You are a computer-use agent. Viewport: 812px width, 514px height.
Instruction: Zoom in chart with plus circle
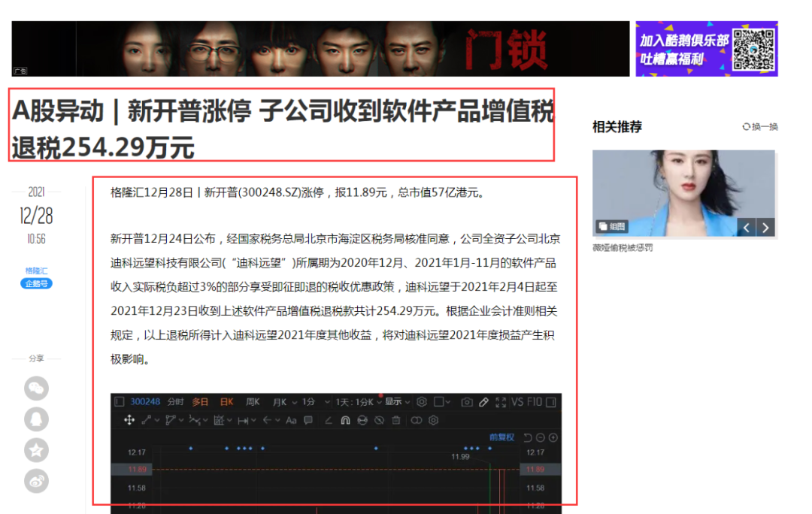point(553,438)
